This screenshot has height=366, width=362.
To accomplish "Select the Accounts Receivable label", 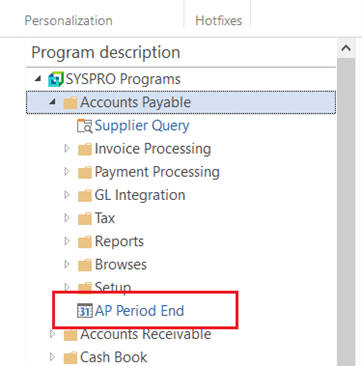I will [146, 334].
